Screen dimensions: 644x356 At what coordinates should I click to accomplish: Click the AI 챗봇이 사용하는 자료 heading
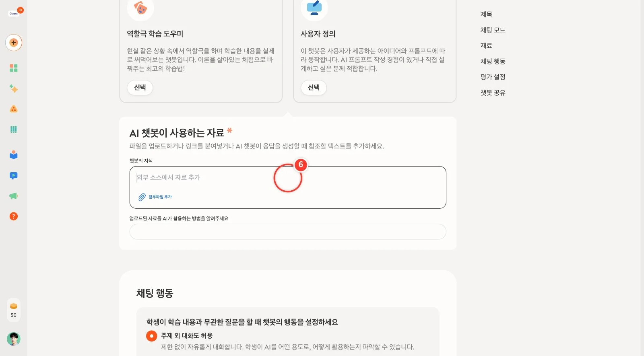click(177, 133)
